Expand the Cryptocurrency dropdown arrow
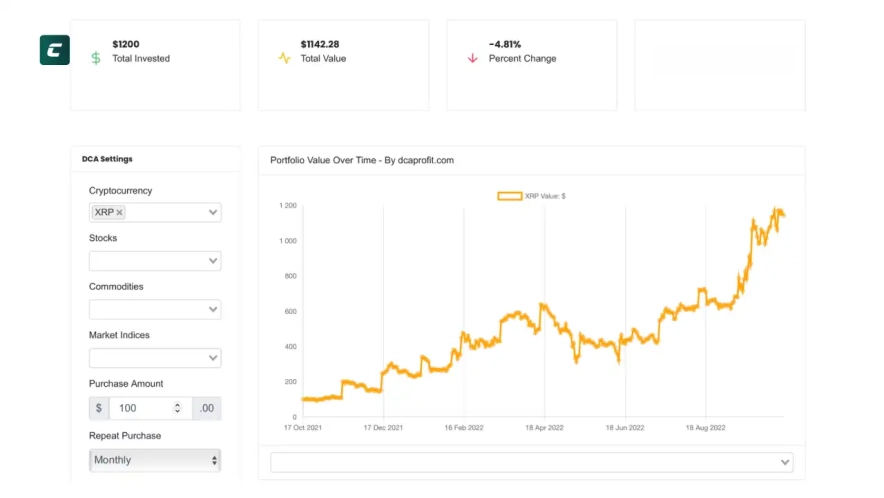Screen dimensions: 884x498 (212, 212)
